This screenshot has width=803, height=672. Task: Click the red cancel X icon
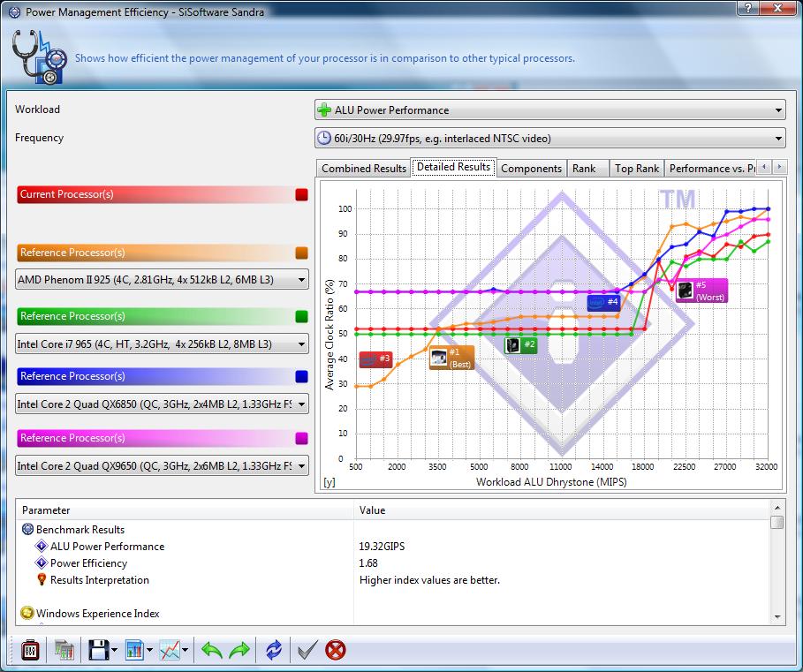(336, 651)
